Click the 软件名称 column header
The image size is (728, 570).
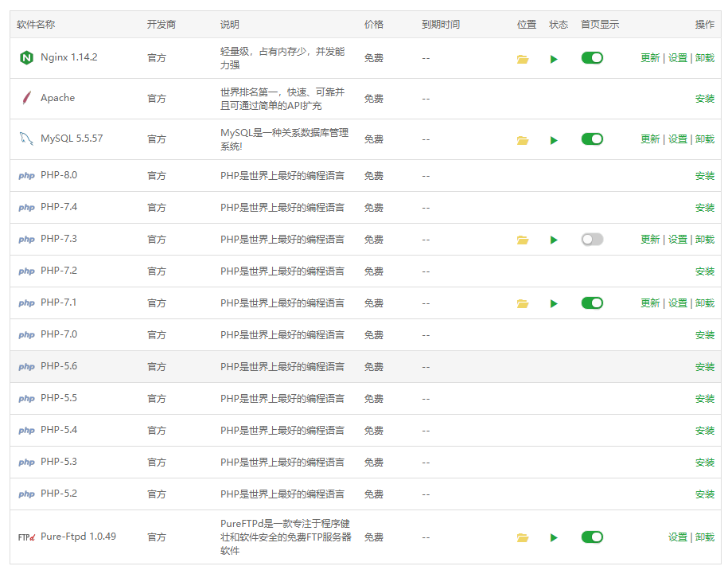[36, 24]
